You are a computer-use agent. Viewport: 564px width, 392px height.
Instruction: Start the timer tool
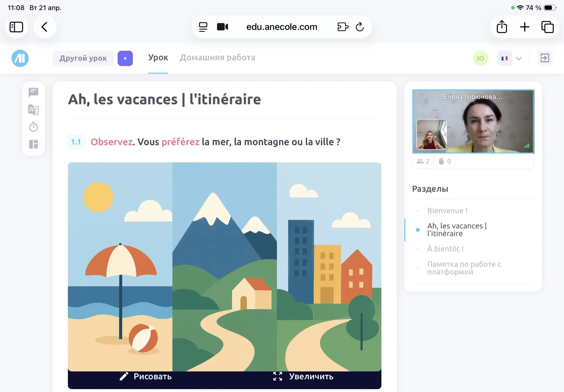click(33, 127)
